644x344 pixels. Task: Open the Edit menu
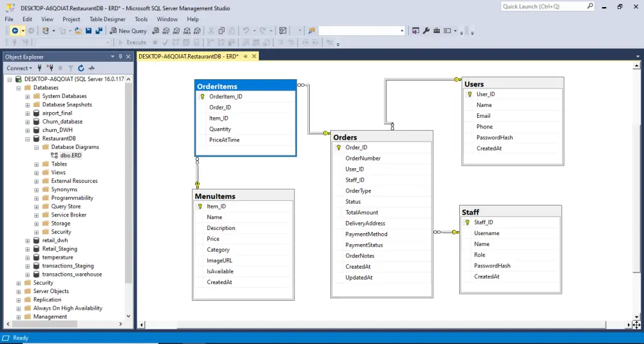pos(28,19)
